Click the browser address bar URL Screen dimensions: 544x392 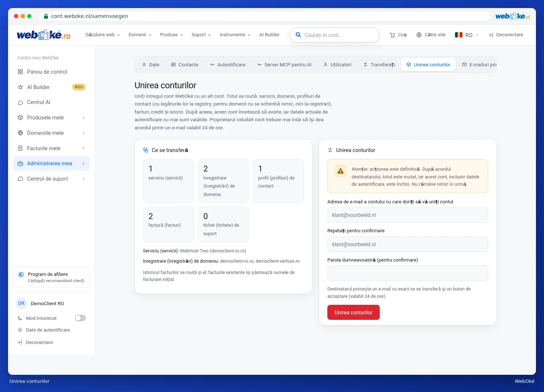point(90,16)
